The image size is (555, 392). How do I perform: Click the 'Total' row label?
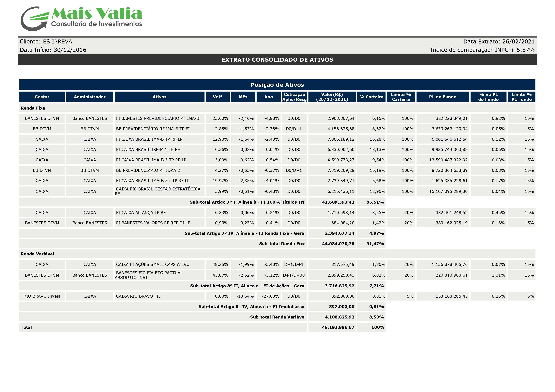pyautogui.click(x=26, y=328)
